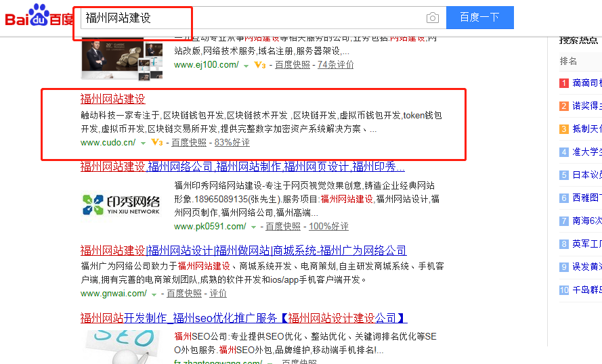Viewport: 602px width, 364px height.
Task: Open hot search item ranked 5 日本议
Action: click(587, 175)
